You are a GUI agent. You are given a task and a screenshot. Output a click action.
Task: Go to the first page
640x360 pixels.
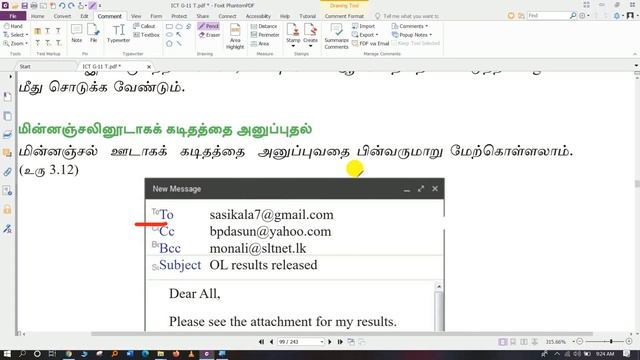(261, 342)
